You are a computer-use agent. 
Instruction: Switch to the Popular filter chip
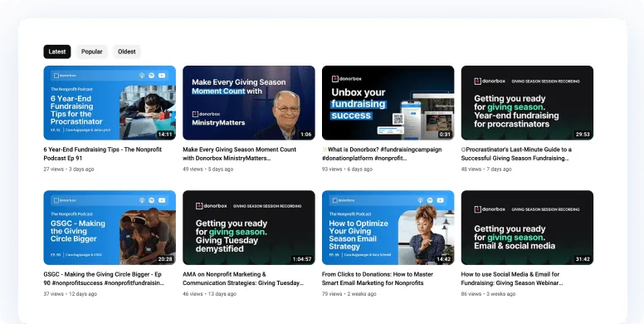91,52
